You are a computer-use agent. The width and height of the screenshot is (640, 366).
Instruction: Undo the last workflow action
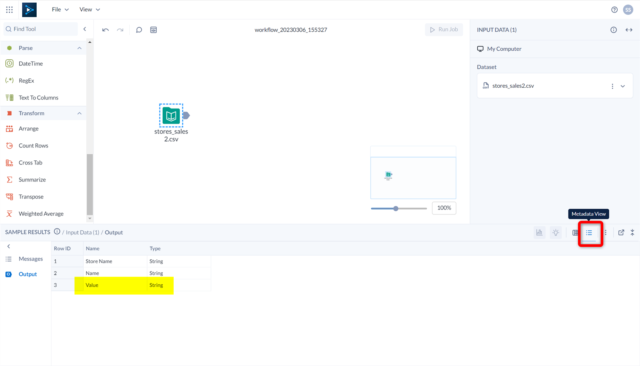(x=105, y=30)
